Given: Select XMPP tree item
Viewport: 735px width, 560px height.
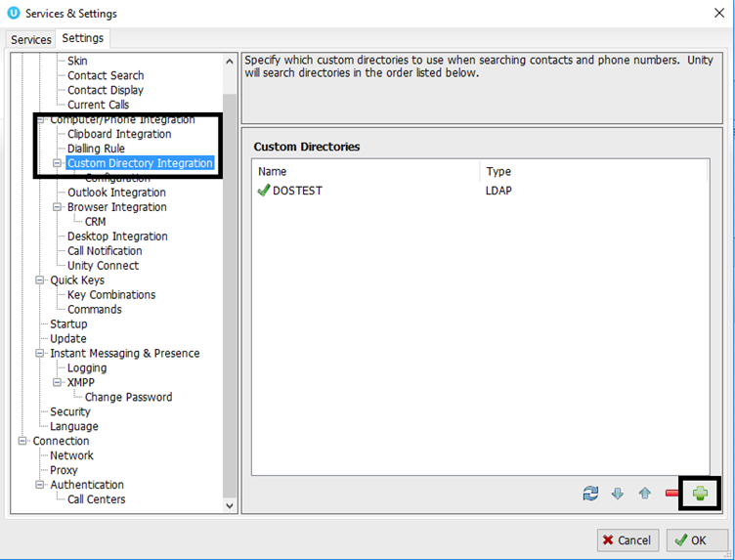Looking at the screenshot, I should [x=80, y=382].
